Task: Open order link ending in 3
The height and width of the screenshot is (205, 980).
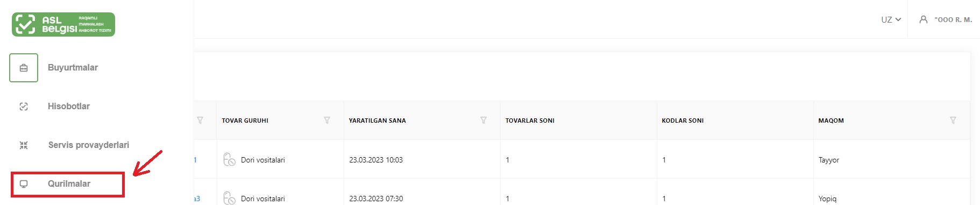Action: click(x=197, y=199)
